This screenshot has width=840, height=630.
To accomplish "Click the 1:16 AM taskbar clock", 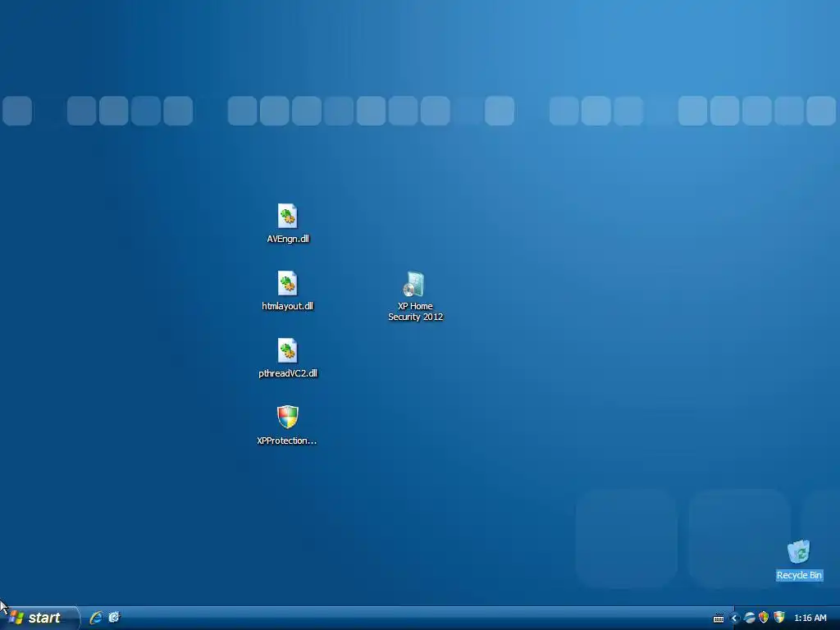I will tap(810, 619).
